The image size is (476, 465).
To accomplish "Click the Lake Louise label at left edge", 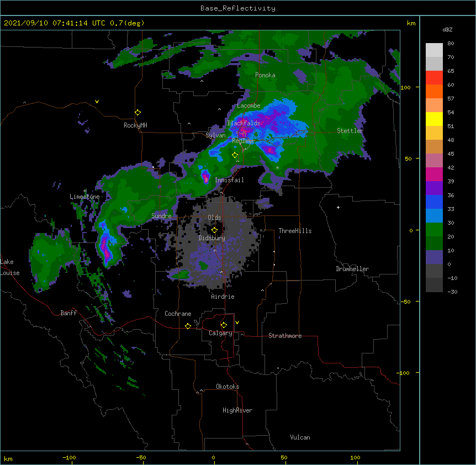I will pyautogui.click(x=10, y=267).
